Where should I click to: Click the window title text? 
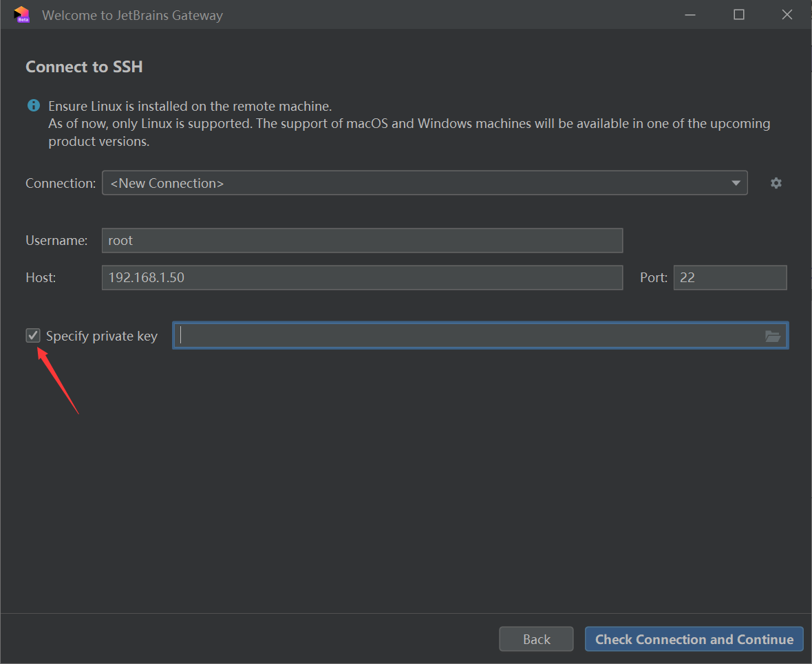(133, 15)
